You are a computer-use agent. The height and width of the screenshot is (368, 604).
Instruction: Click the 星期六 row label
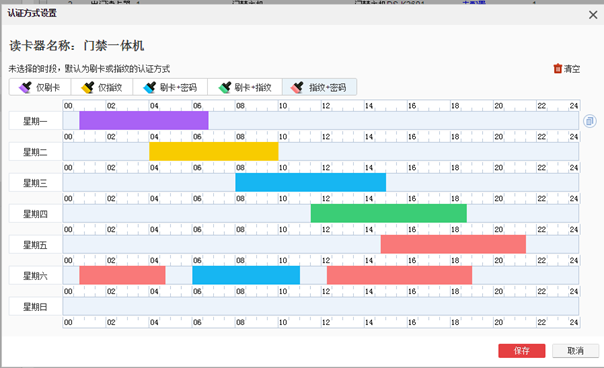35,276
